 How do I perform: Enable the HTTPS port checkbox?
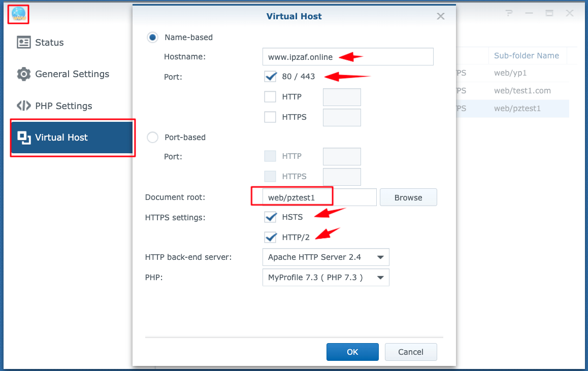(x=270, y=117)
